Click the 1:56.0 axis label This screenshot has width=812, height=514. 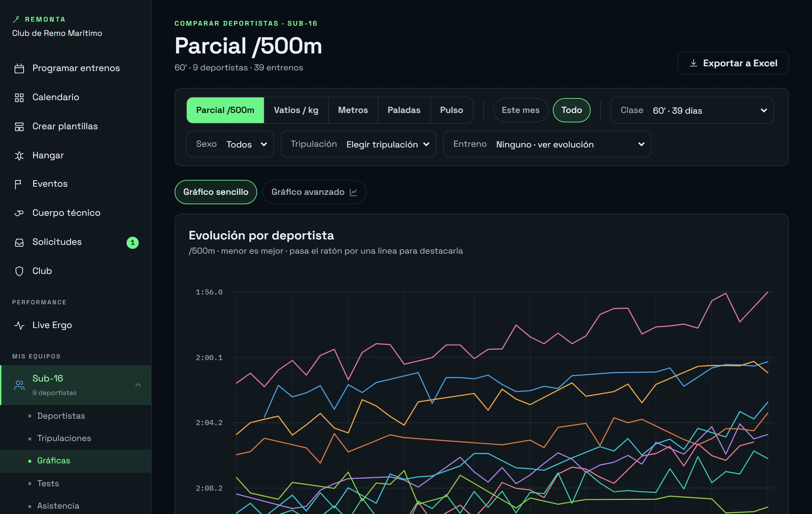tap(209, 292)
